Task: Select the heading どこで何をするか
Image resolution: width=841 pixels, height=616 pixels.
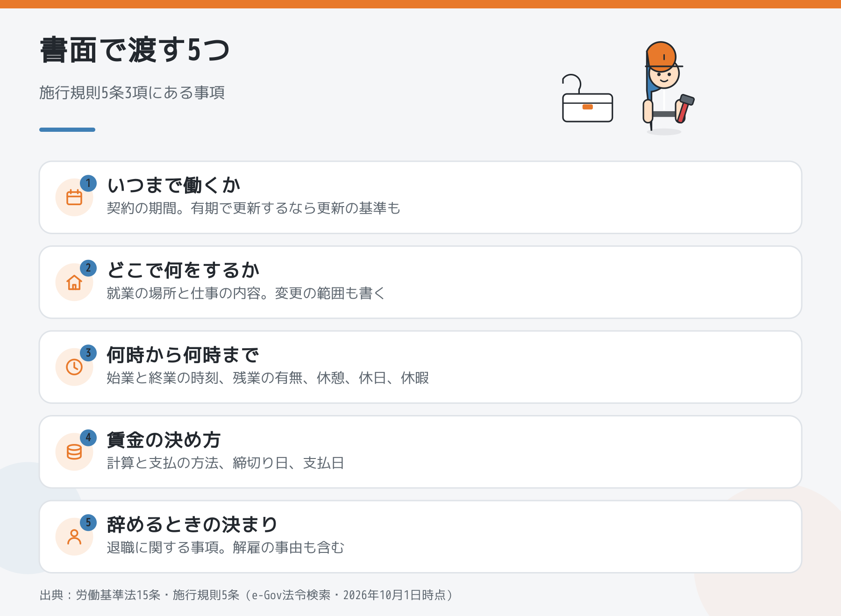Action: pyautogui.click(x=183, y=270)
